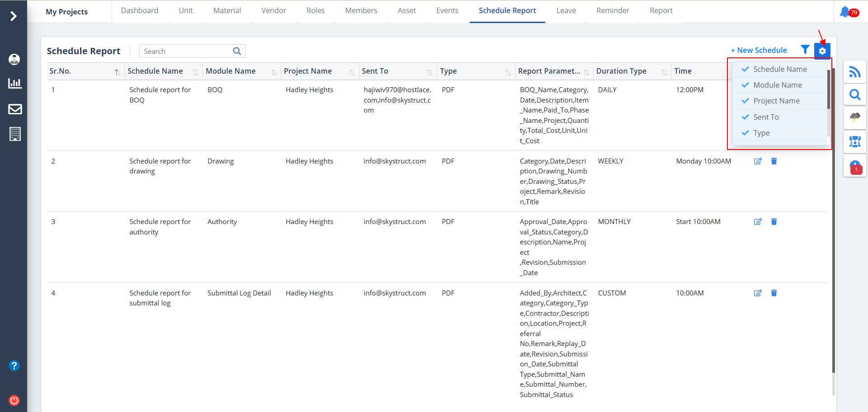
Task: Click the filter funnel icon
Action: coord(805,50)
